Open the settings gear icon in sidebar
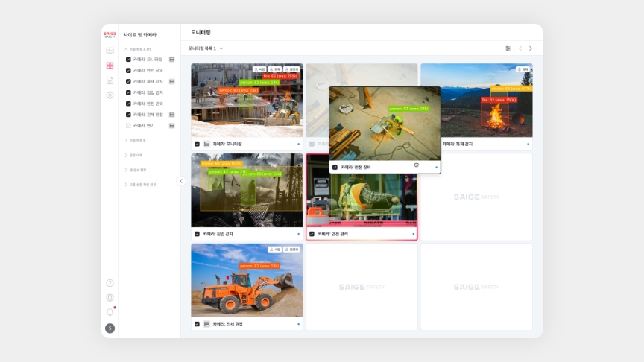Viewport: 644px width, 362px height. tap(110, 95)
